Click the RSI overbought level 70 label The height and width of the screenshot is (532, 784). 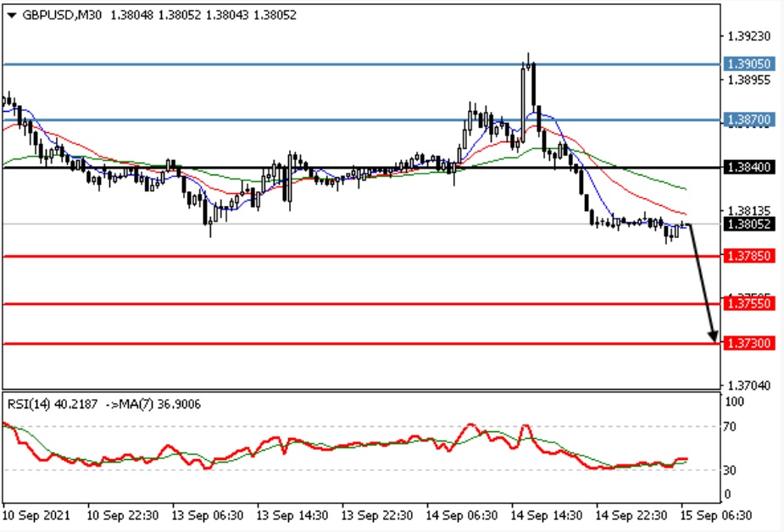tap(730, 427)
